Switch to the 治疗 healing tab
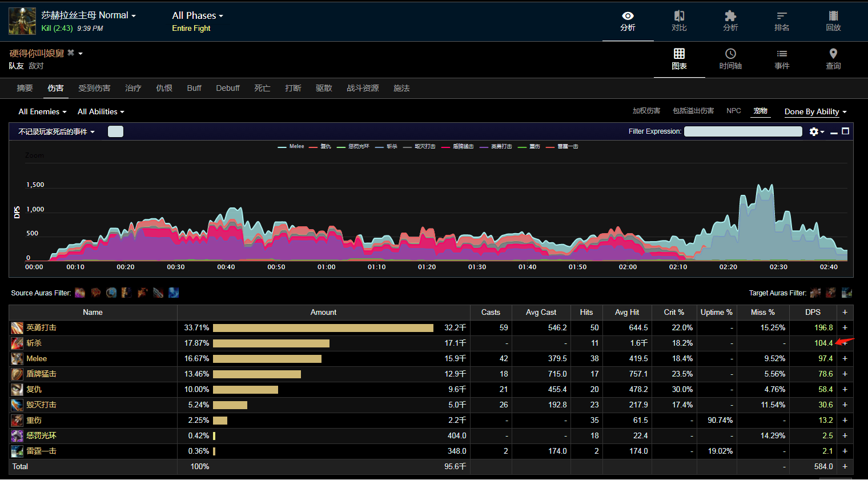This screenshot has width=868, height=480. (x=133, y=88)
